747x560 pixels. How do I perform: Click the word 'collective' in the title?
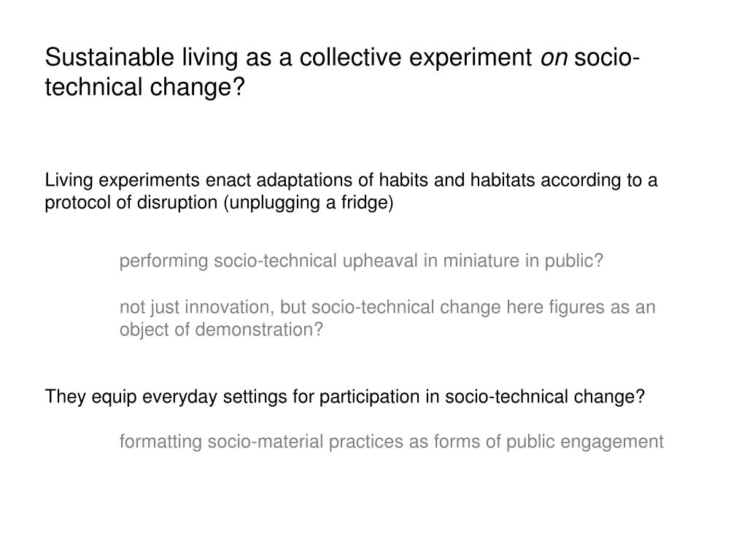(351, 58)
